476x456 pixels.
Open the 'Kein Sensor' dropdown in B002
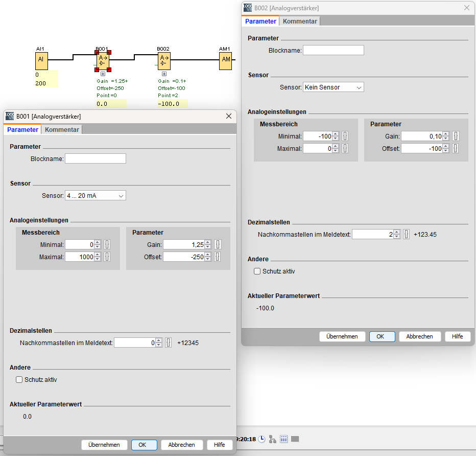333,87
